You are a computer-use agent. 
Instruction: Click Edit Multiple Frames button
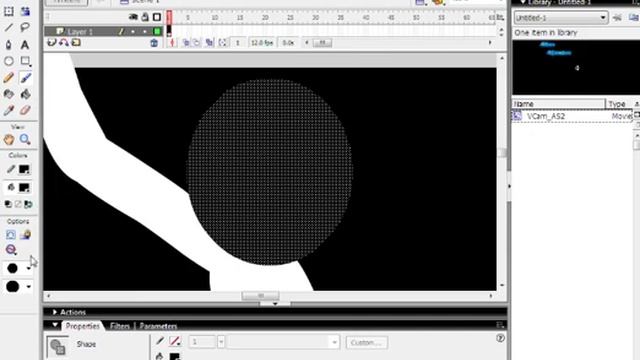pyautogui.click(x=209, y=43)
